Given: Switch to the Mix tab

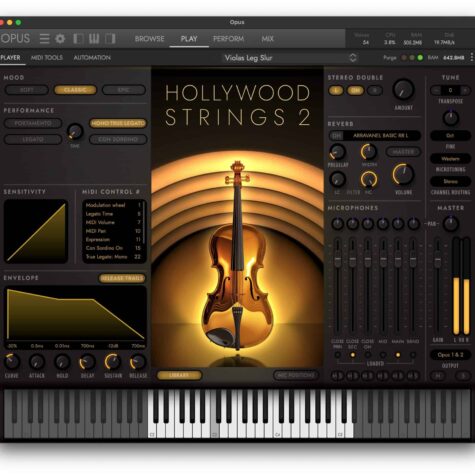Looking at the screenshot, I should pos(267,39).
